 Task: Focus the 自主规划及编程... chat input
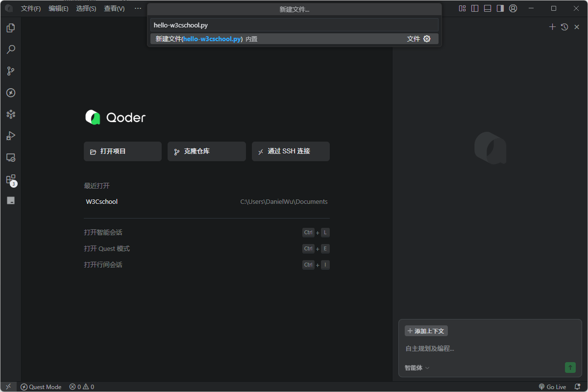click(490, 348)
